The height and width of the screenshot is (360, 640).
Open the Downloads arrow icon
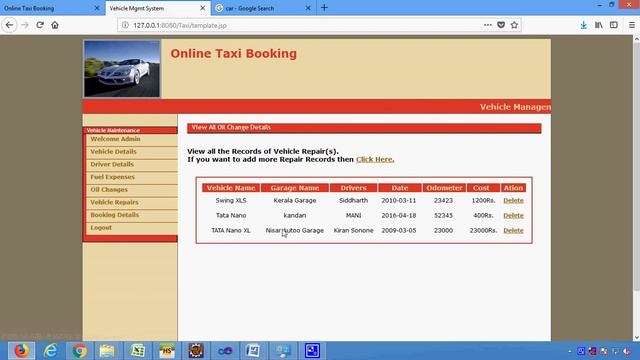coord(584,25)
